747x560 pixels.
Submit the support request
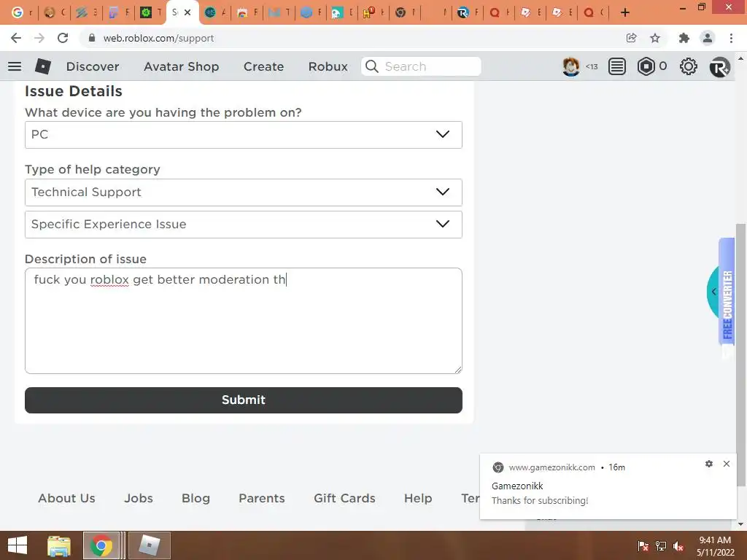[x=244, y=400]
